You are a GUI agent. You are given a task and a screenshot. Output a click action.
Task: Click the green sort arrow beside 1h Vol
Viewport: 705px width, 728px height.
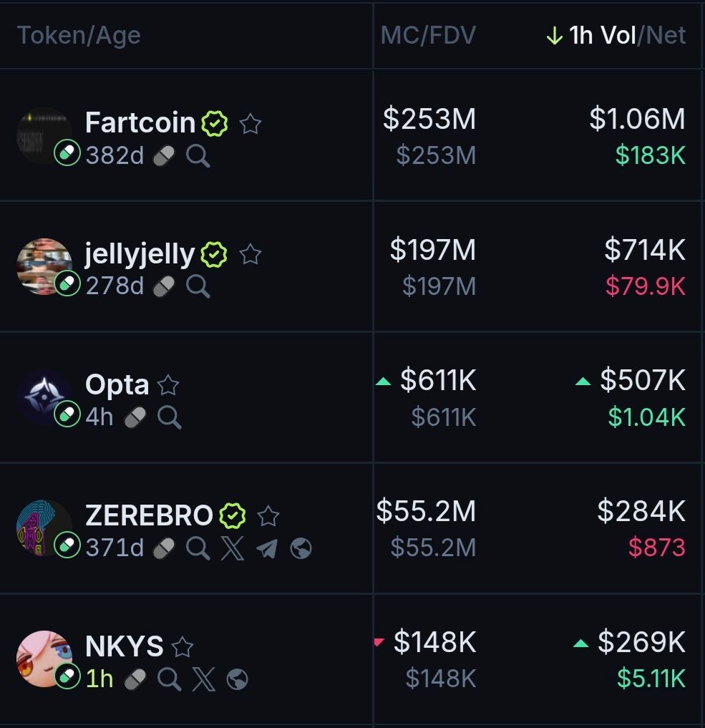pos(554,36)
